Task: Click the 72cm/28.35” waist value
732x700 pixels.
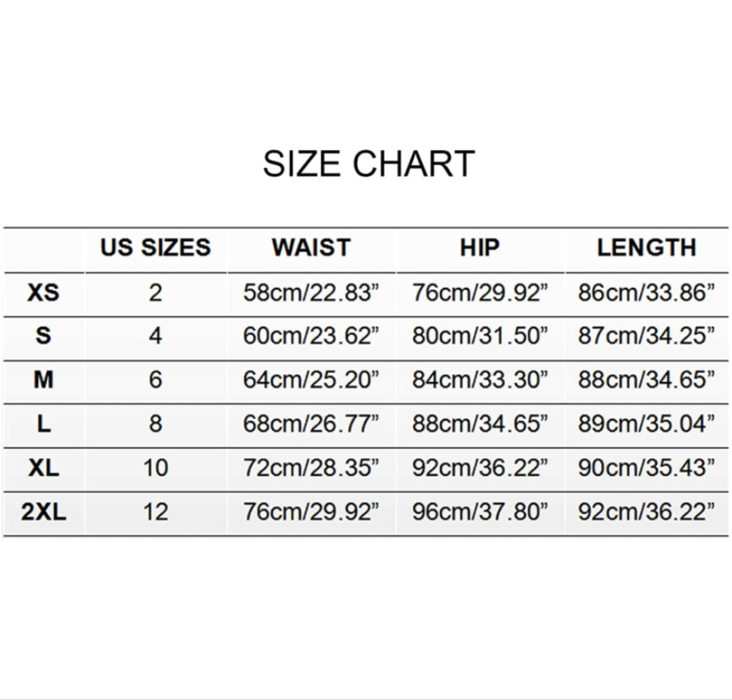Action: (311, 468)
